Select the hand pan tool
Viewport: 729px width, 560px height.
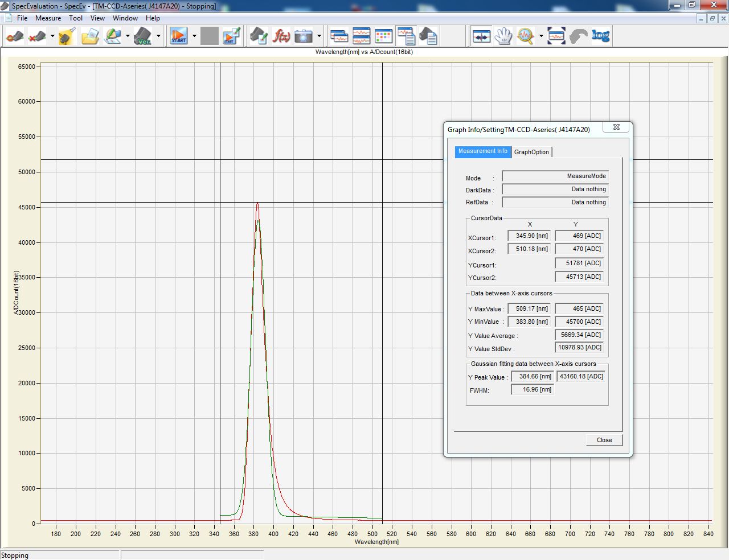[x=503, y=36]
